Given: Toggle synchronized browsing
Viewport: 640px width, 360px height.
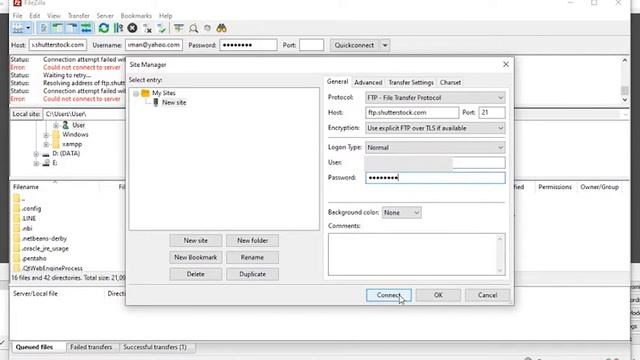Looking at the screenshot, I should pos(207,28).
